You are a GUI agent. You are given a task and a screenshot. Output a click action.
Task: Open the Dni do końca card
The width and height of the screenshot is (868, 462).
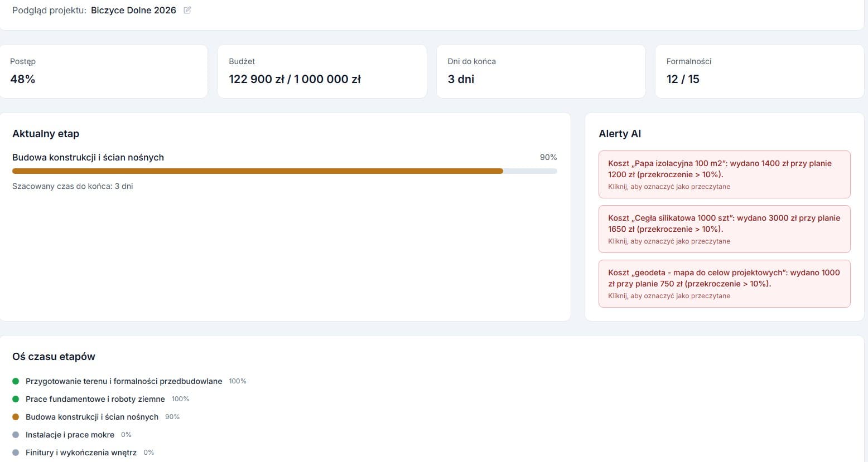[541, 71]
